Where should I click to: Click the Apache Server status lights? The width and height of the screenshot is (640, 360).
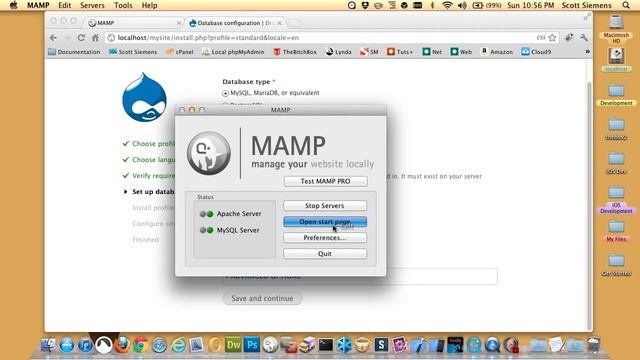(x=207, y=214)
